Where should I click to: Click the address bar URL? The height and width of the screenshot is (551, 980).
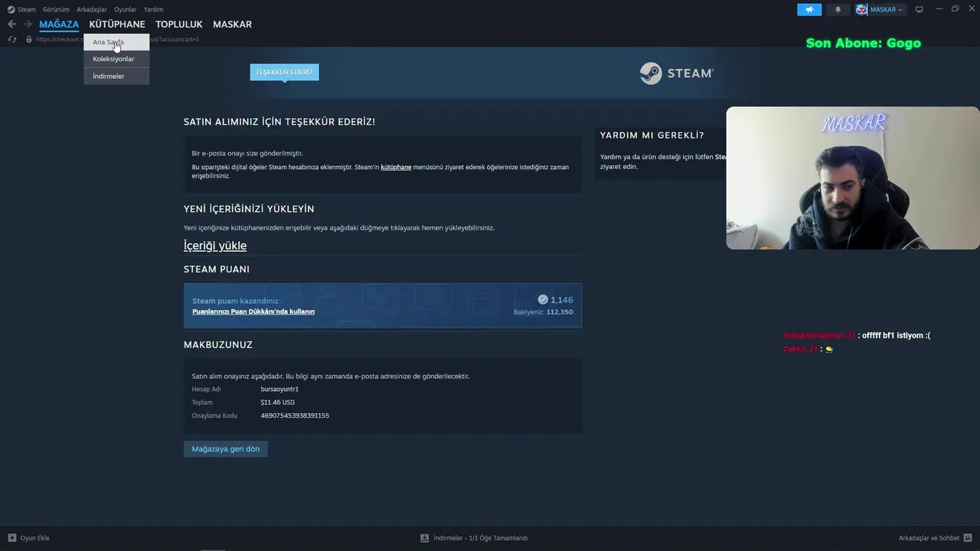[x=118, y=39]
